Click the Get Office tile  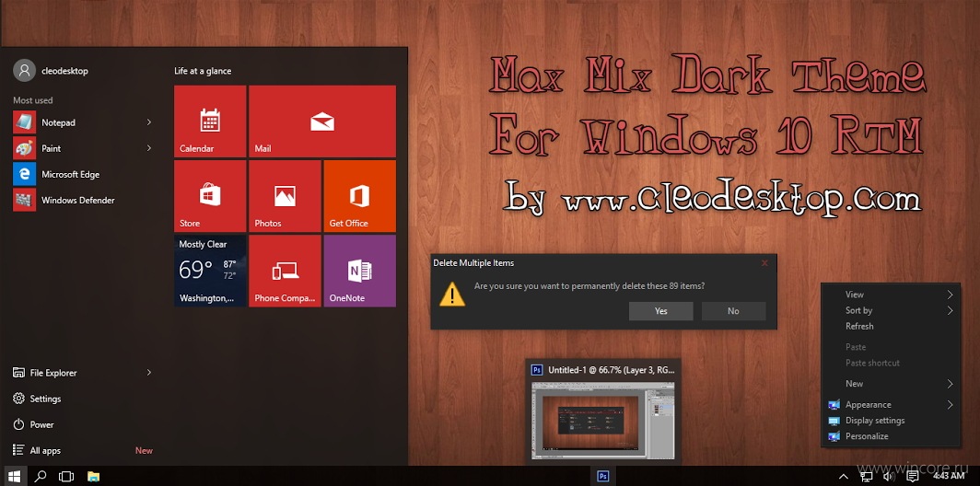click(x=360, y=196)
